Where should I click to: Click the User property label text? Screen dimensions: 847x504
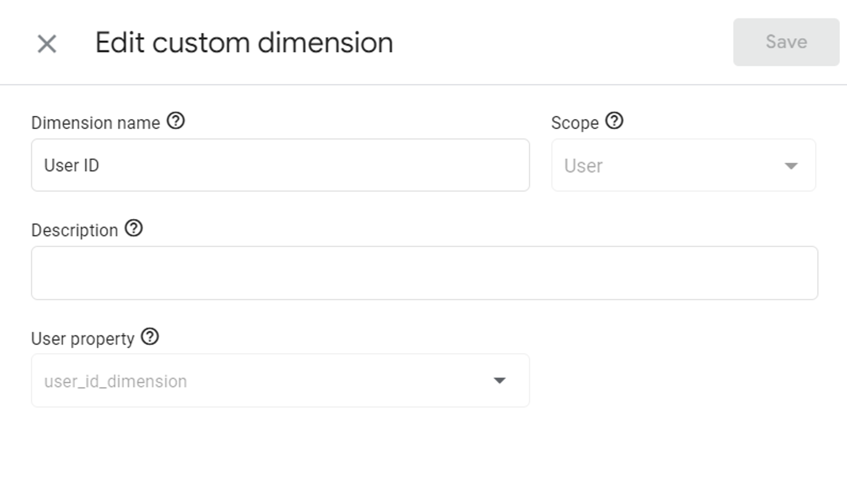click(x=83, y=339)
